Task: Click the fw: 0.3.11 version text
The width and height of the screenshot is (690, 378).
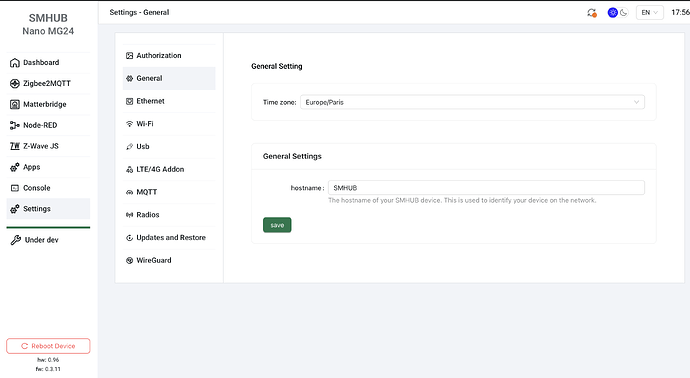Action: [x=48, y=369]
